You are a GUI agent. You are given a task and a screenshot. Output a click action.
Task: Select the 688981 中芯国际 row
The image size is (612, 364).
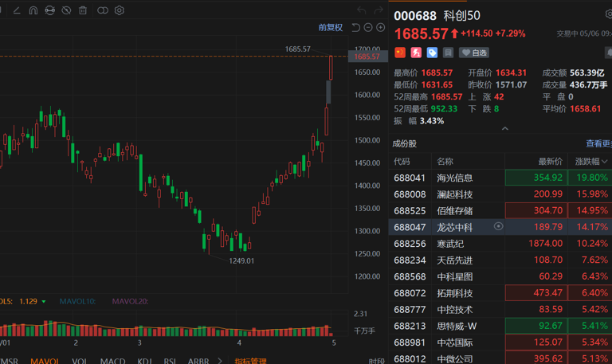[500, 342]
